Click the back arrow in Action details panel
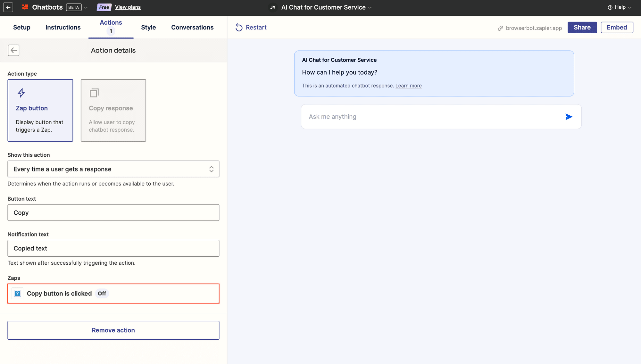 [x=13, y=50]
